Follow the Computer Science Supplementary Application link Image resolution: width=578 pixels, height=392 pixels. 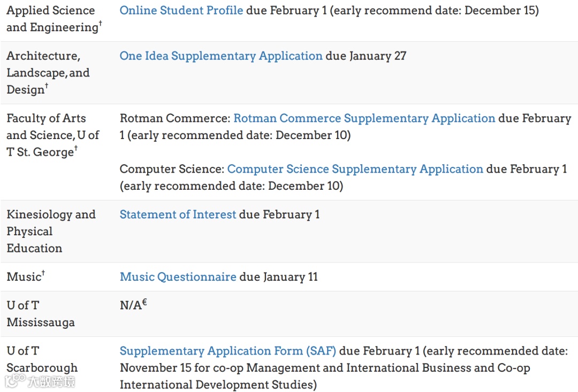(x=355, y=169)
